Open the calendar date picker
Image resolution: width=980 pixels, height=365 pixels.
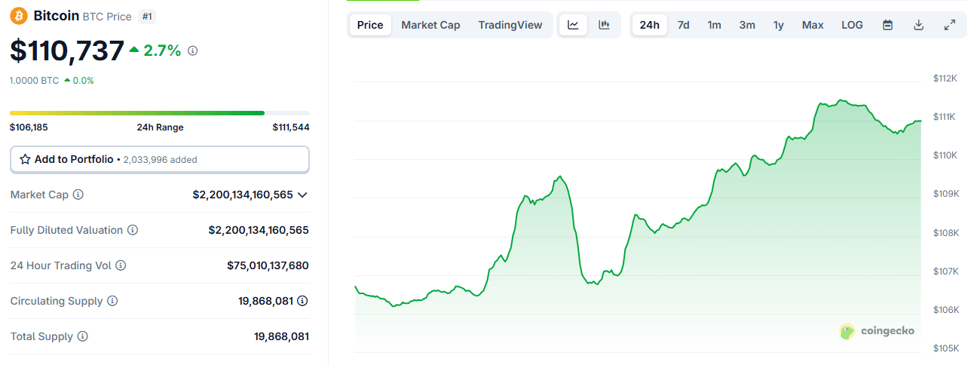(888, 25)
